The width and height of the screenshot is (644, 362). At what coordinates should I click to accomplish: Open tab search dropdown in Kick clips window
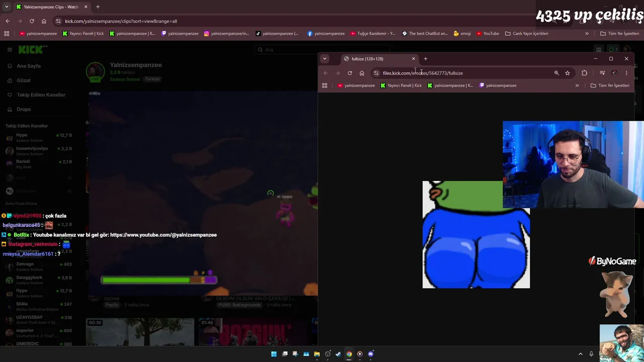pyautogui.click(x=7, y=7)
